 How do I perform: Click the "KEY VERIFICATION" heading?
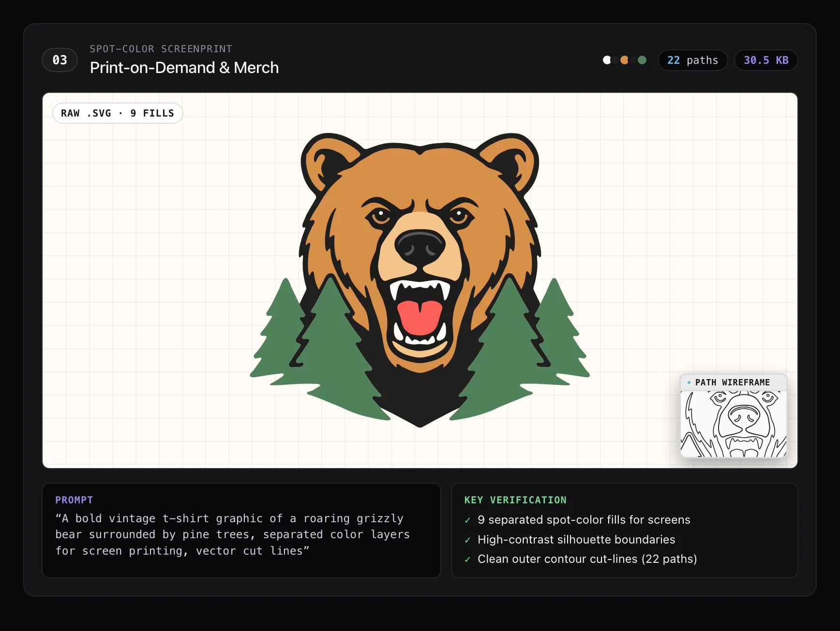point(515,500)
